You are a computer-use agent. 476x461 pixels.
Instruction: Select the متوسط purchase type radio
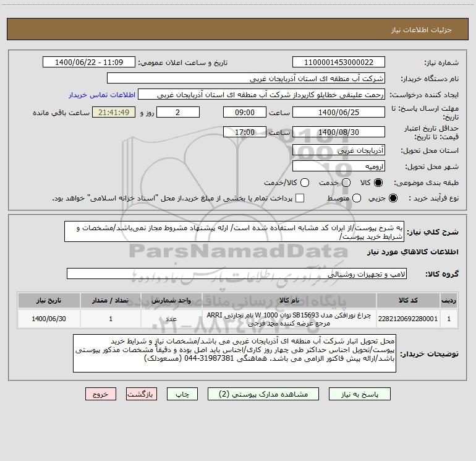(357, 198)
